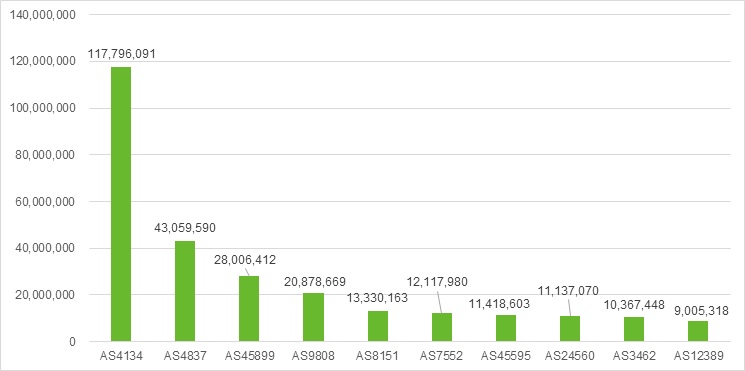Click the data label 117,796,091
Screen dimensions: 745x371
coord(122,54)
